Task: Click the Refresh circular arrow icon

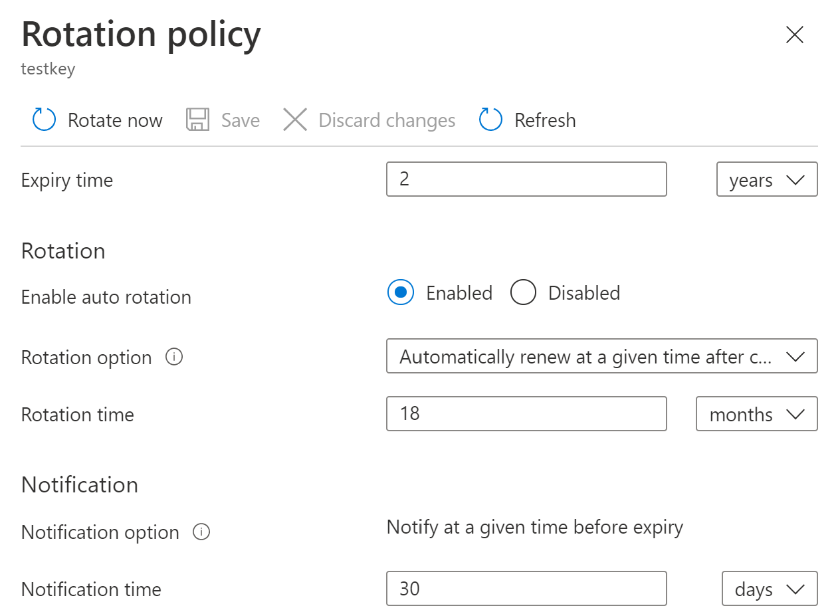Action: [490, 120]
